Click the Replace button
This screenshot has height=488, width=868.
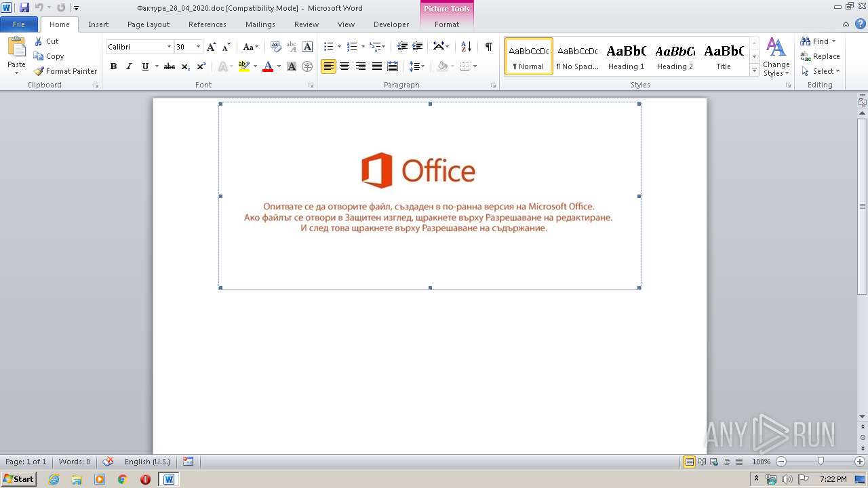(x=821, y=56)
